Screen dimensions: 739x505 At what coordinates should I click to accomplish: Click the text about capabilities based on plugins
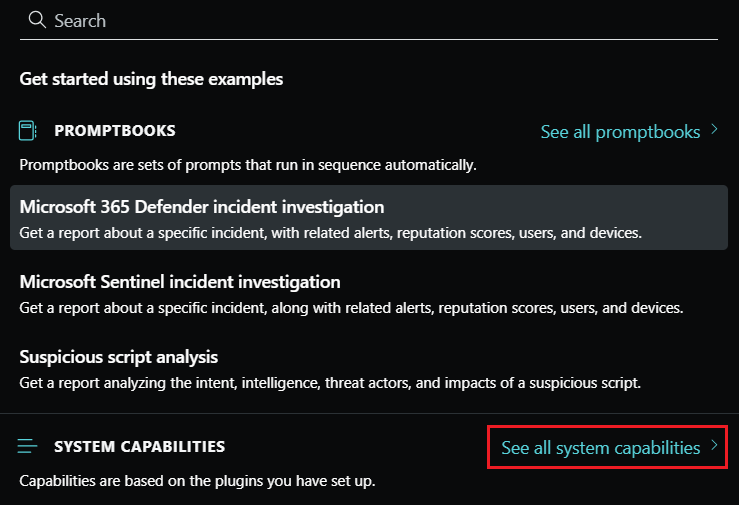pos(197,481)
